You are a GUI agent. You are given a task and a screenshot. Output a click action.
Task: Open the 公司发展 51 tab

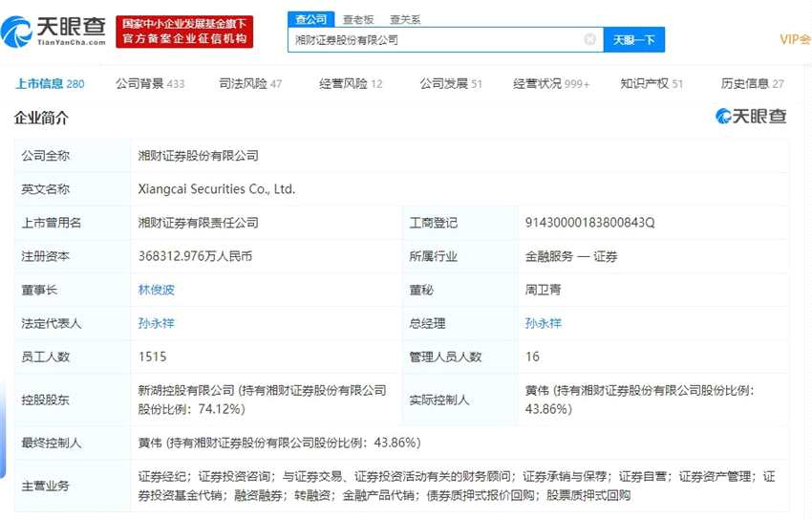[451, 83]
